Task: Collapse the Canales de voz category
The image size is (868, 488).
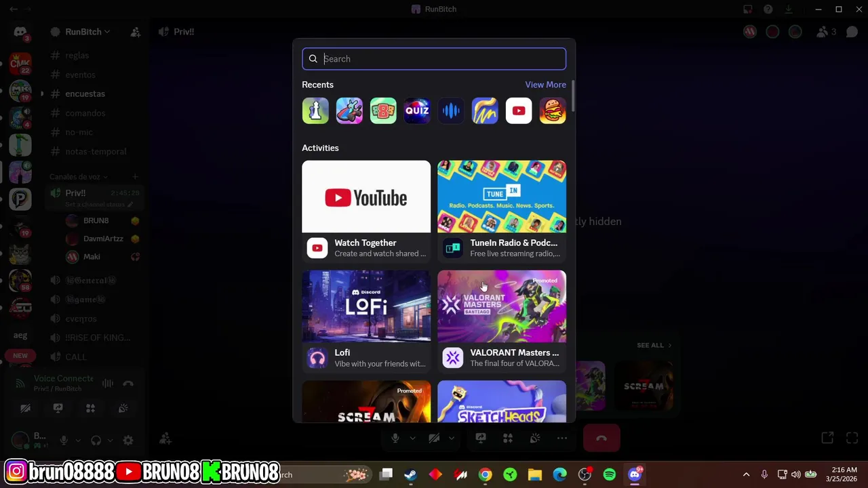Action: (78, 177)
